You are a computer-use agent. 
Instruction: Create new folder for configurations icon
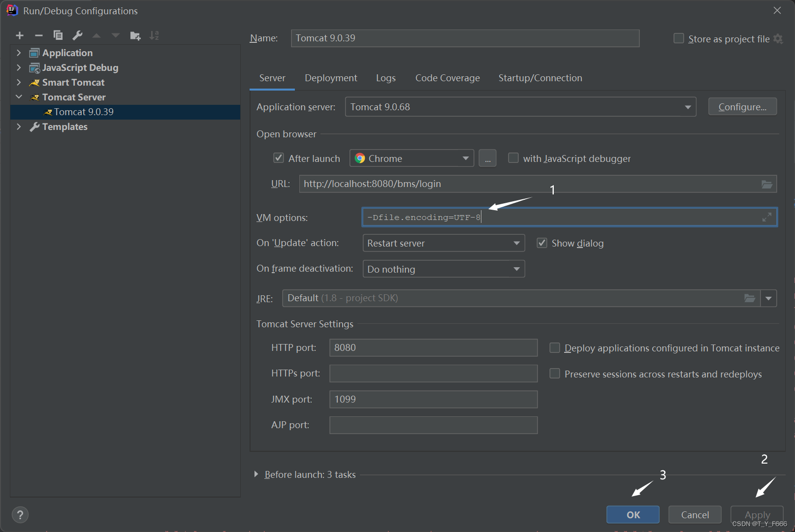135,35
